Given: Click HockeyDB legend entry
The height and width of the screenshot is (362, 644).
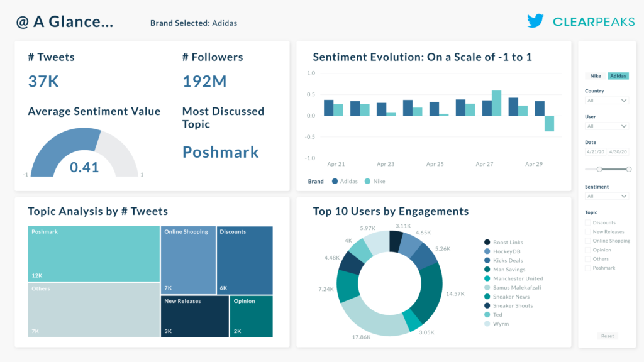Looking at the screenshot, I should point(502,251).
